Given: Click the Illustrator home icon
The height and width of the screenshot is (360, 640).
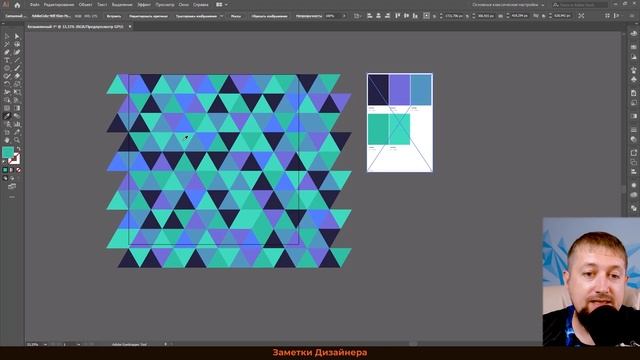Looking at the screenshot, I should click(x=17, y=5).
